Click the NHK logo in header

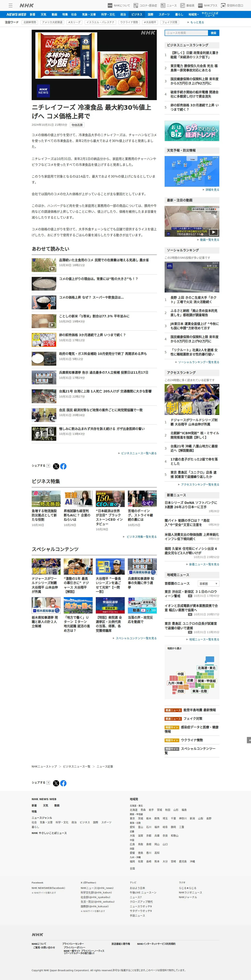pyautogui.click(x=27, y=5)
